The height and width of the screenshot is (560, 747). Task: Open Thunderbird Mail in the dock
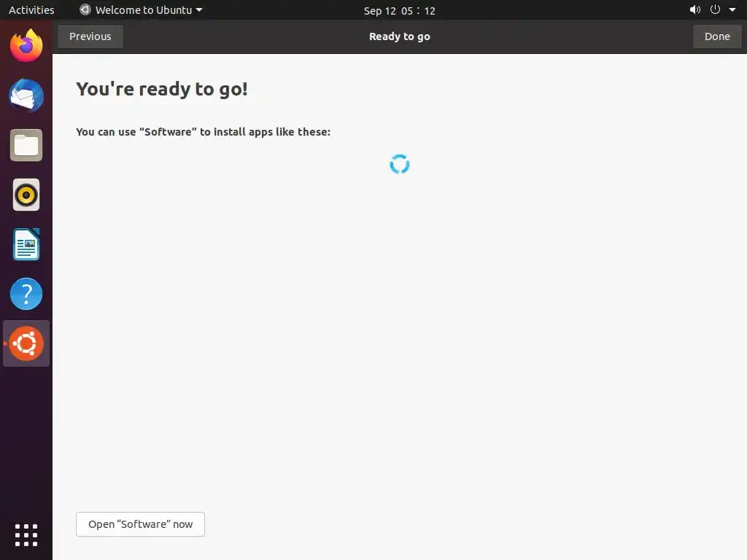(26, 96)
